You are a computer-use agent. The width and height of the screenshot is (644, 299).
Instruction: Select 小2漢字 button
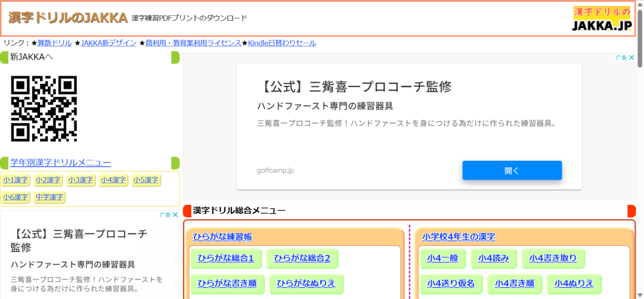[48, 180]
